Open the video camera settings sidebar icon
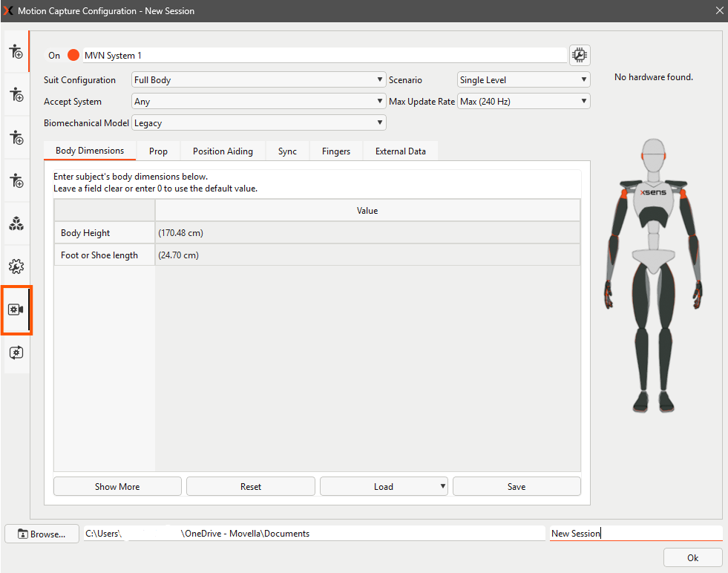Image resolution: width=728 pixels, height=573 pixels. [x=16, y=310]
